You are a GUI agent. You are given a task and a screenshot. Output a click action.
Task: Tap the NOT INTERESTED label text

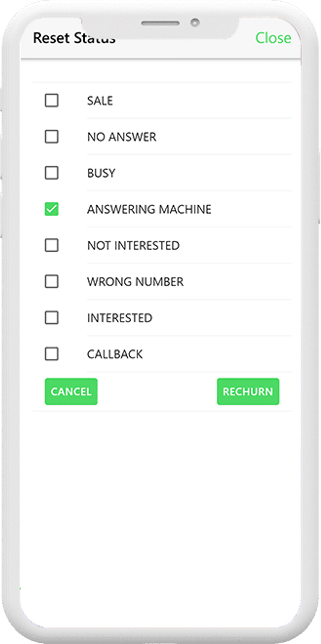pyautogui.click(x=133, y=246)
